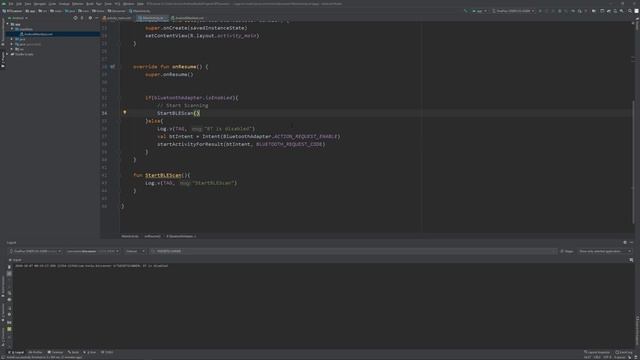Open the Logcat device dropdown
Viewport: 640px width, 360px height.
point(36,251)
